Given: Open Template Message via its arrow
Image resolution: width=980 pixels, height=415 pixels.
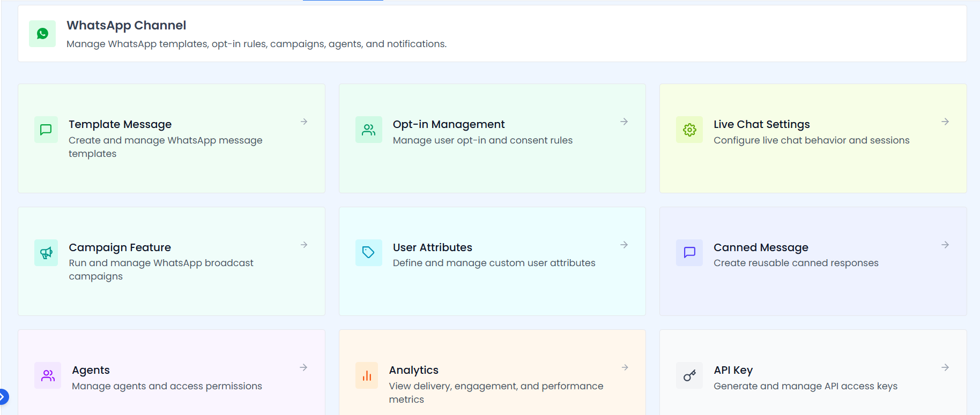Looking at the screenshot, I should [304, 122].
